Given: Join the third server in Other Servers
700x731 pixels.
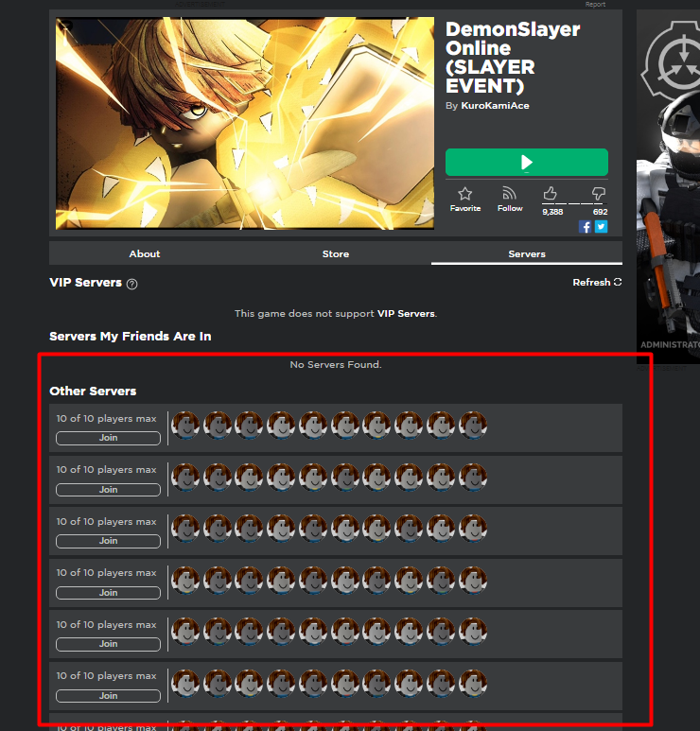Looking at the screenshot, I should pyautogui.click(x=108, y=541).
